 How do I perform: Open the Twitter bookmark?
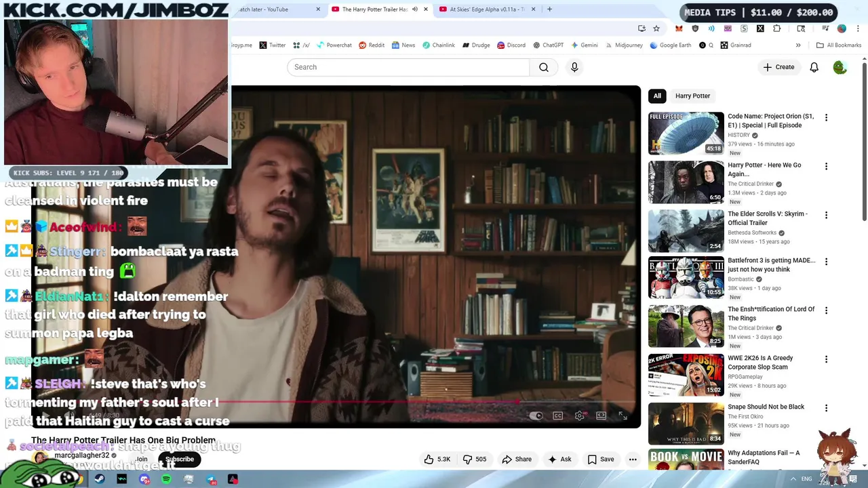pyautogui.click(x=273, y=45)
